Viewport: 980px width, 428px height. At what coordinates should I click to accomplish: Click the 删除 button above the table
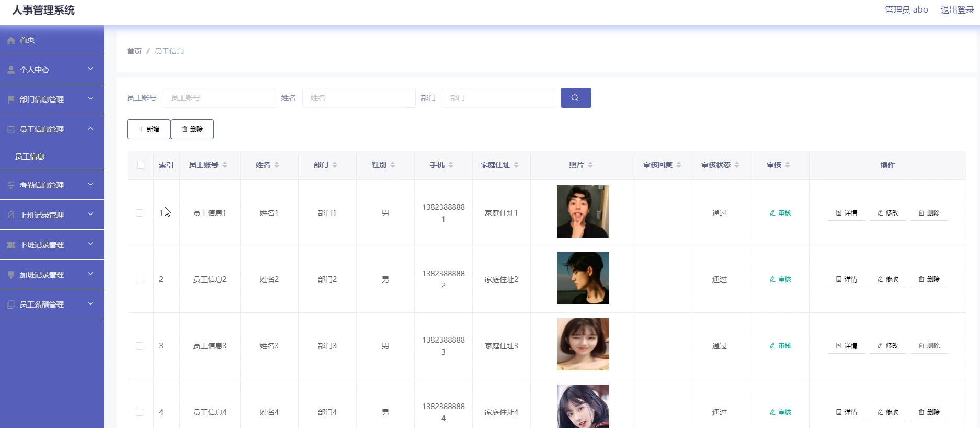[x=192, y=129]
